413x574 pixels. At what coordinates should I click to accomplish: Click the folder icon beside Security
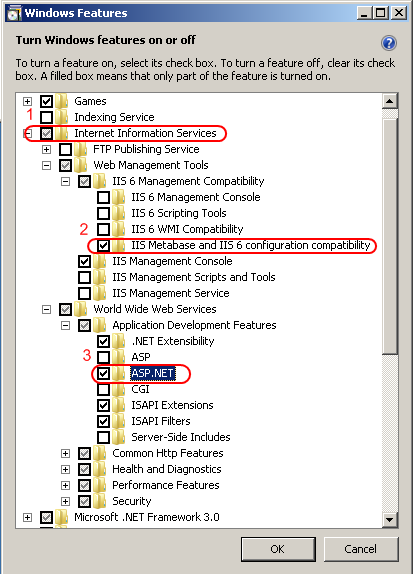point(100,501)
